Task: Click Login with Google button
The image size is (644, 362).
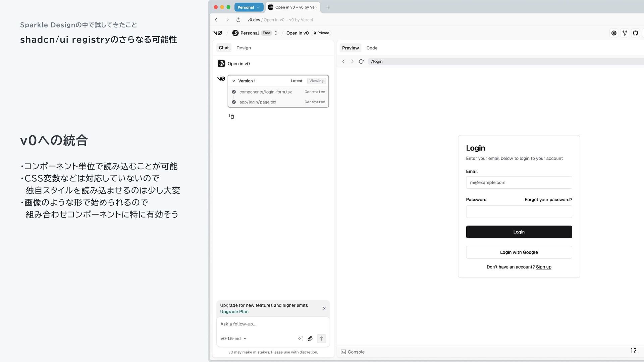Action: pos(519,252)
